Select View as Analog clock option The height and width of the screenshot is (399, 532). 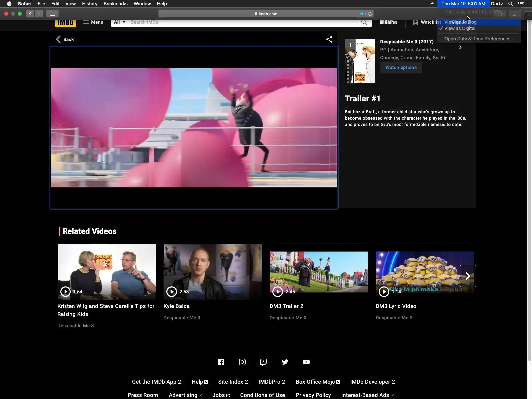pos(479,22)
